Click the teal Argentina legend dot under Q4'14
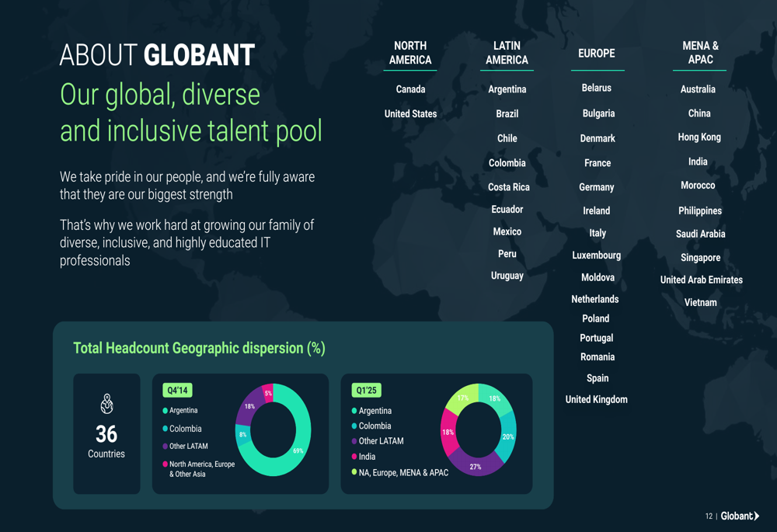 [x=165, y=411]
